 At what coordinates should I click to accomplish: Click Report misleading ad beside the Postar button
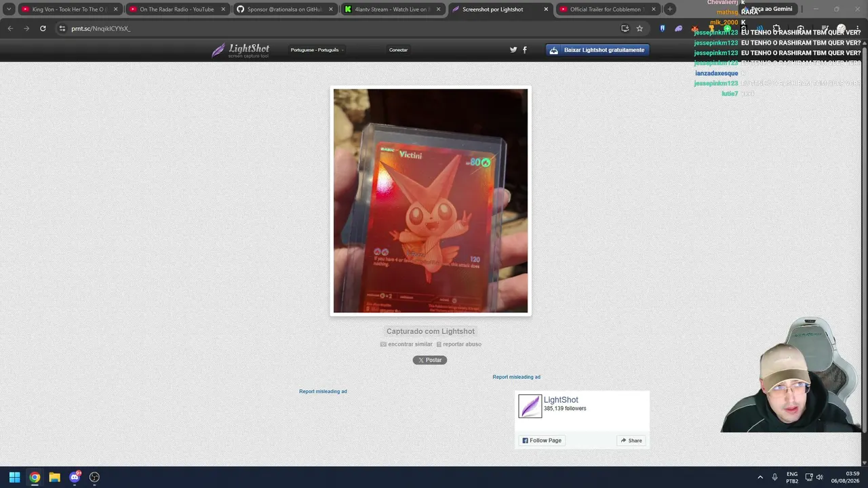(x=323, y=391)
